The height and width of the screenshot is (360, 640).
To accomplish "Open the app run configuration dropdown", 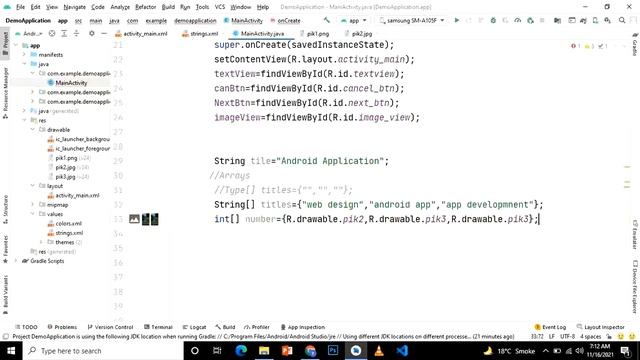I will (353, 20).
